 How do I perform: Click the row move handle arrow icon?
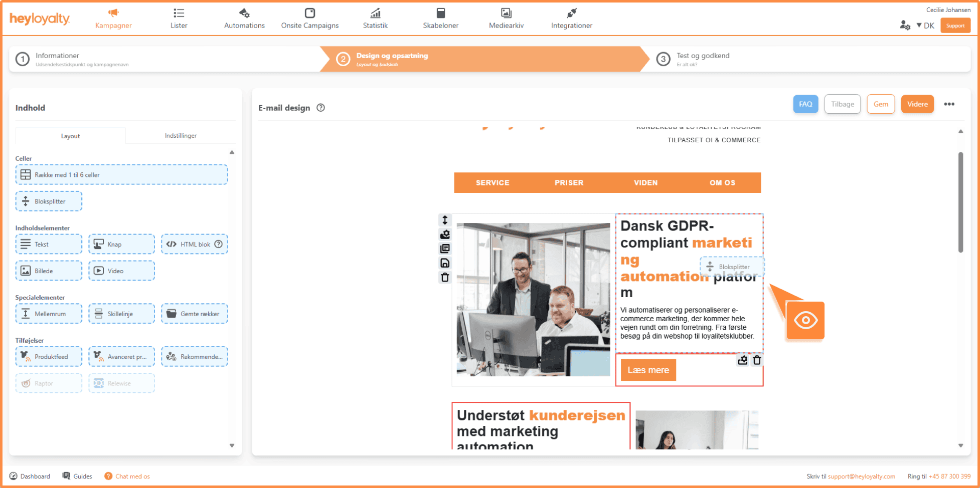coord(445,220)
